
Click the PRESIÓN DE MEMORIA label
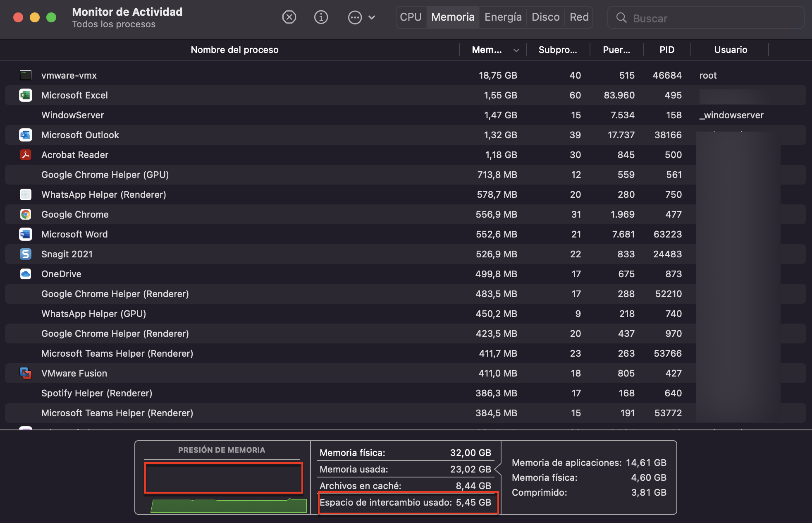point(222,450)
